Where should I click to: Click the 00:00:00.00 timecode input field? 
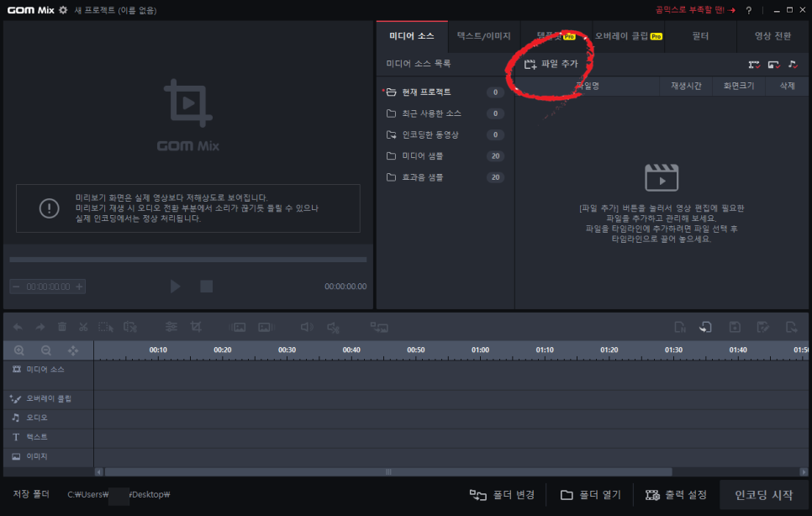48,287
